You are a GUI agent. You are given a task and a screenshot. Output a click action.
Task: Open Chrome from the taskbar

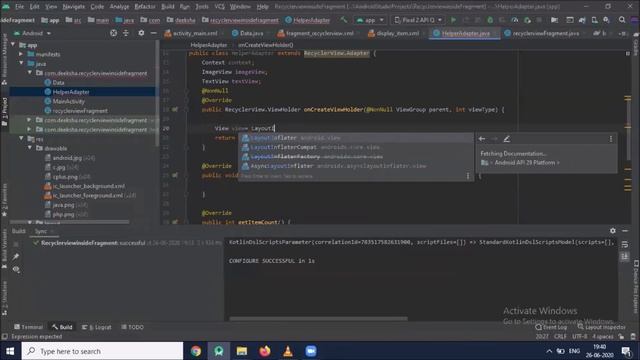[196, 351]
